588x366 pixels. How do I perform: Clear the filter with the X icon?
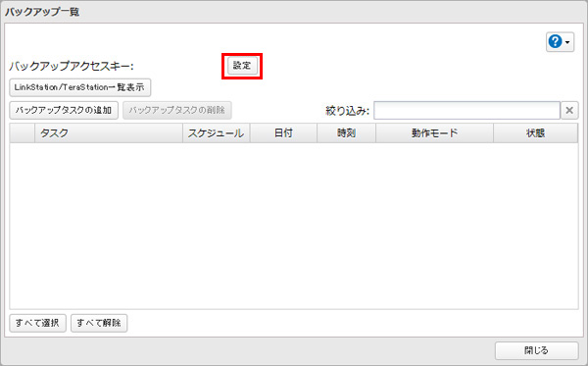coord(569,111)
